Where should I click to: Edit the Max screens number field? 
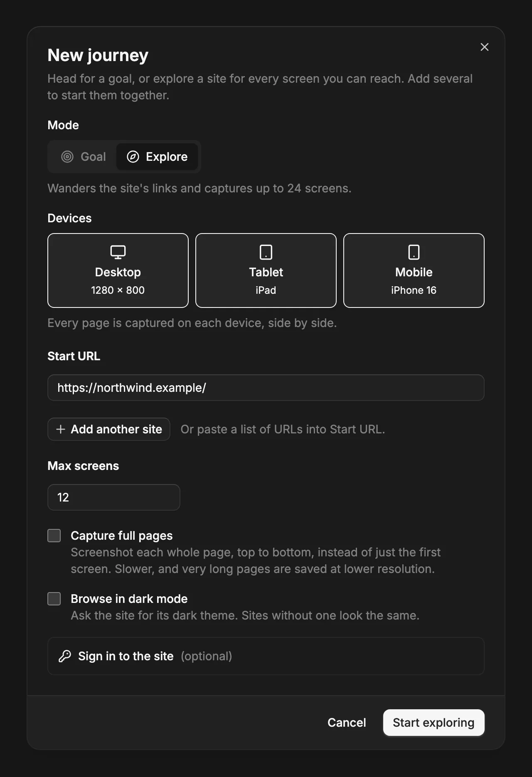[114, 497]
